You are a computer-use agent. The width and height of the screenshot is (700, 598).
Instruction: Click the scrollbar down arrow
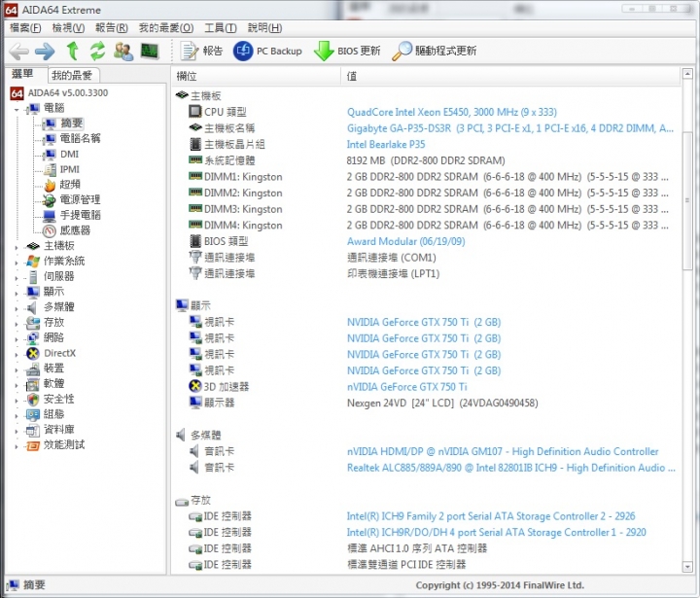[x=687, y=567]
